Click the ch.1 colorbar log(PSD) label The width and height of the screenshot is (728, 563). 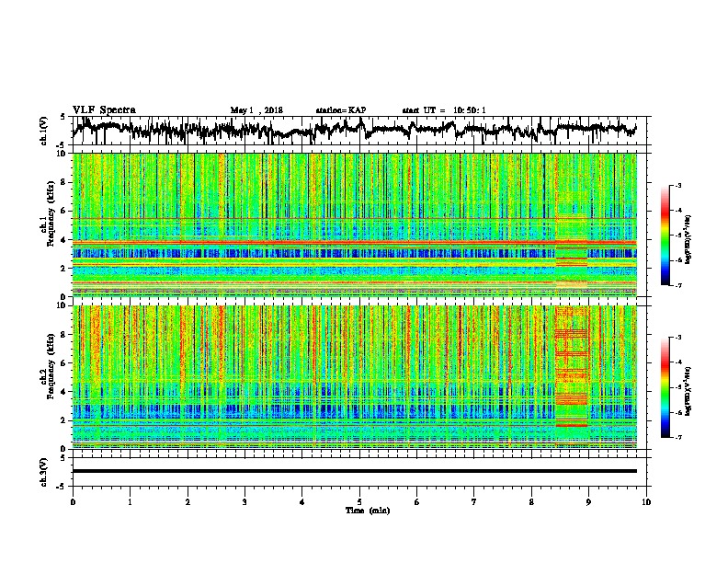[688, 239]
